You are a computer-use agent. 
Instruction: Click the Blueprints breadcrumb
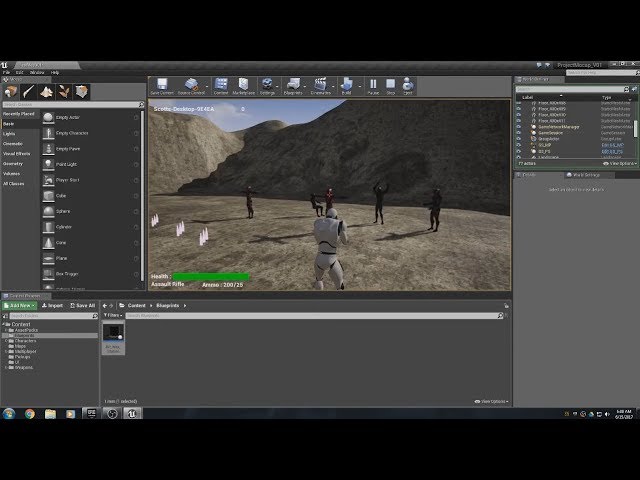pyautogui.click(x=167, y=306)
